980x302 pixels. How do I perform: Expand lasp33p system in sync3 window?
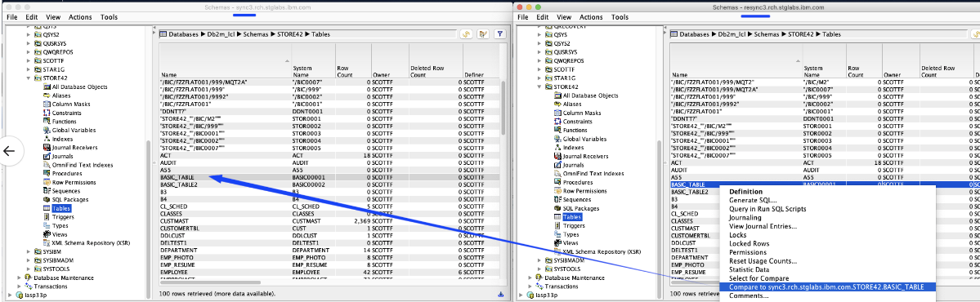(10, 295)
